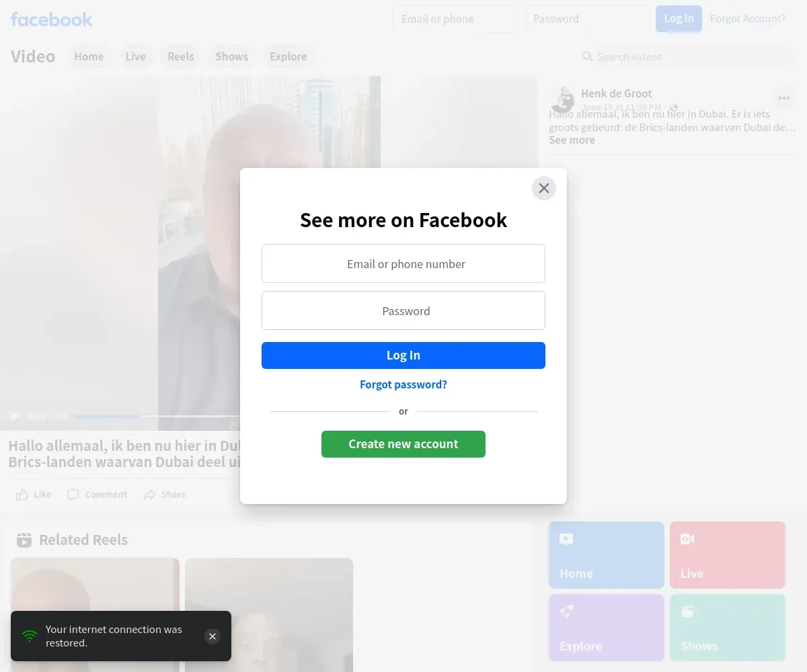Image resolution: width=807 pixels, height=672 pixels.
Task: Click the camera icon in Live tile
Action: (687, 539)
